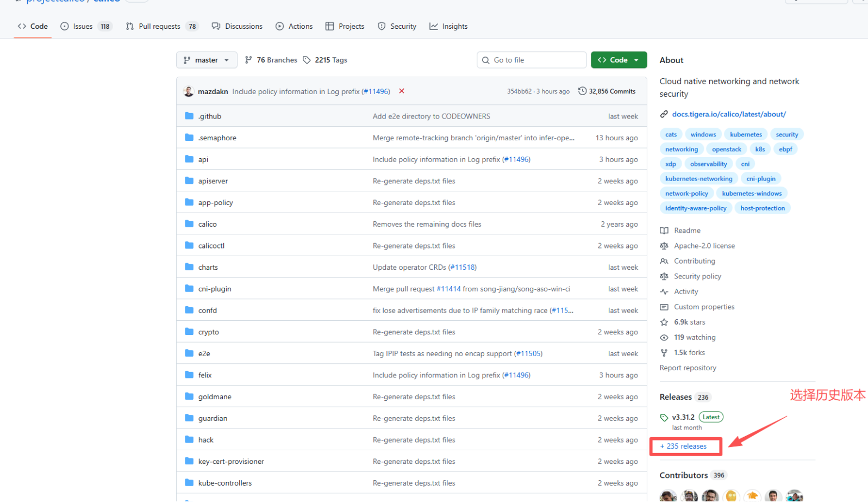Click the Readme book icon

[x=664, y=231]
